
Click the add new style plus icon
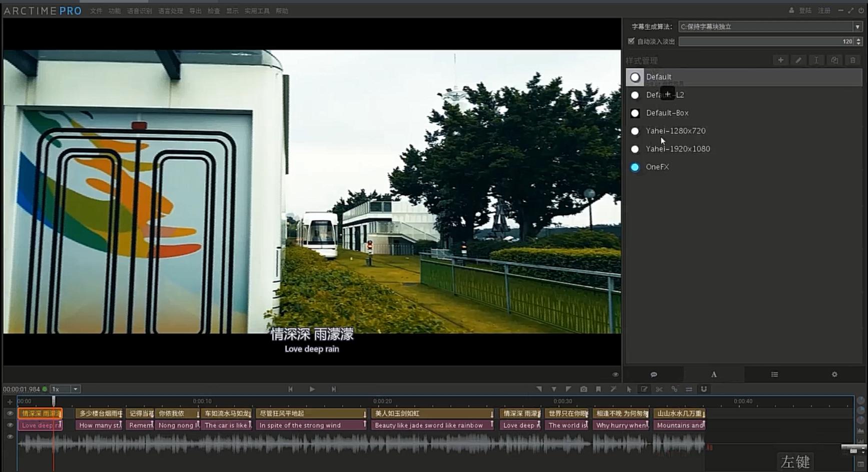780,60
